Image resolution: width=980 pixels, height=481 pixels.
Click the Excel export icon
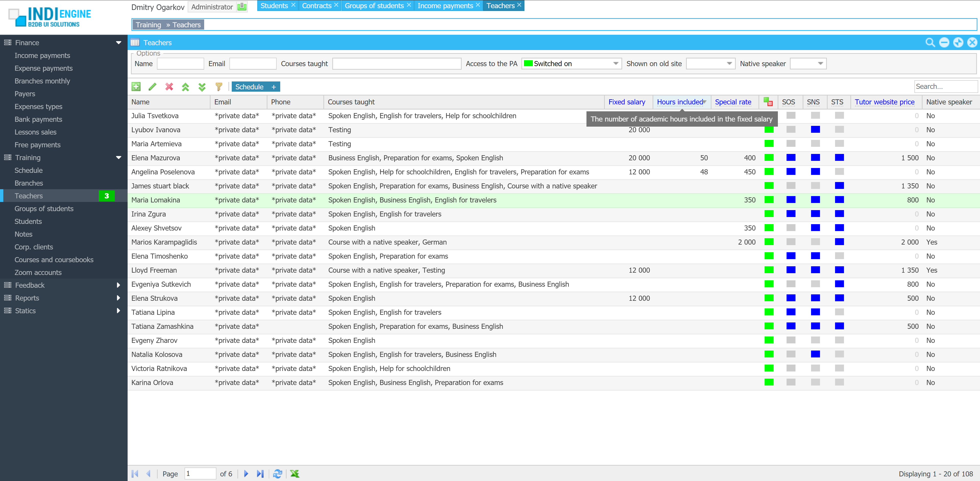(x=295, y=473)
